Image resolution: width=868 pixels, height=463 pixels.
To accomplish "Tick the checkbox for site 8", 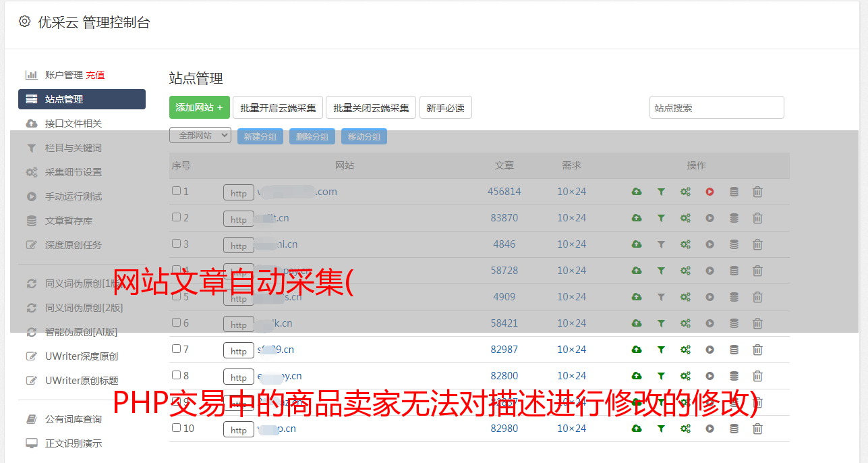I will tap(176, 375).
